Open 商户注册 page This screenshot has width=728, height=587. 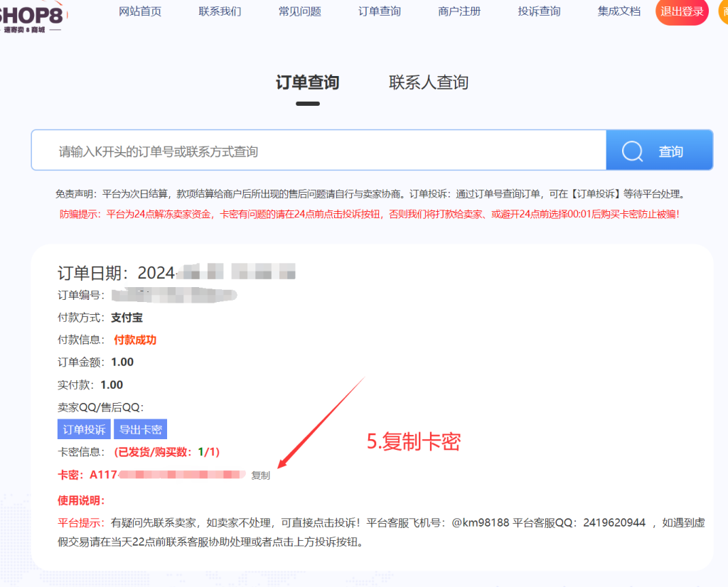pos(460,11)
